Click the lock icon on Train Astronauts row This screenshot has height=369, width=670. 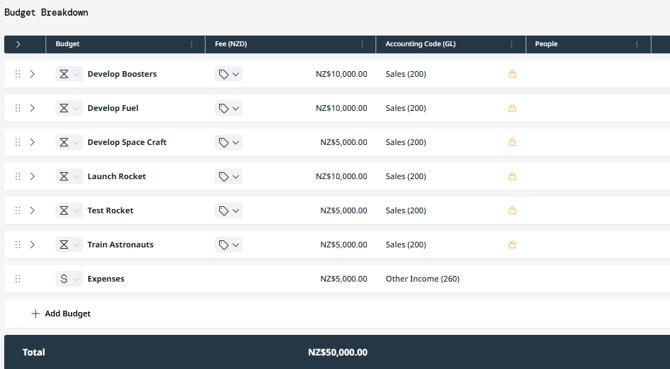512,245
